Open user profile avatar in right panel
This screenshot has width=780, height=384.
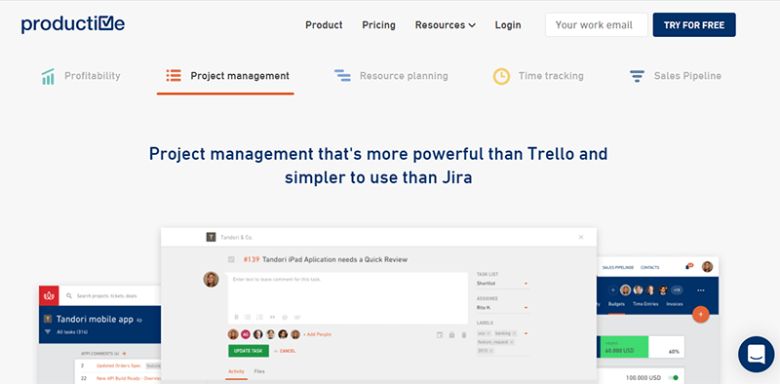point(707,267)
